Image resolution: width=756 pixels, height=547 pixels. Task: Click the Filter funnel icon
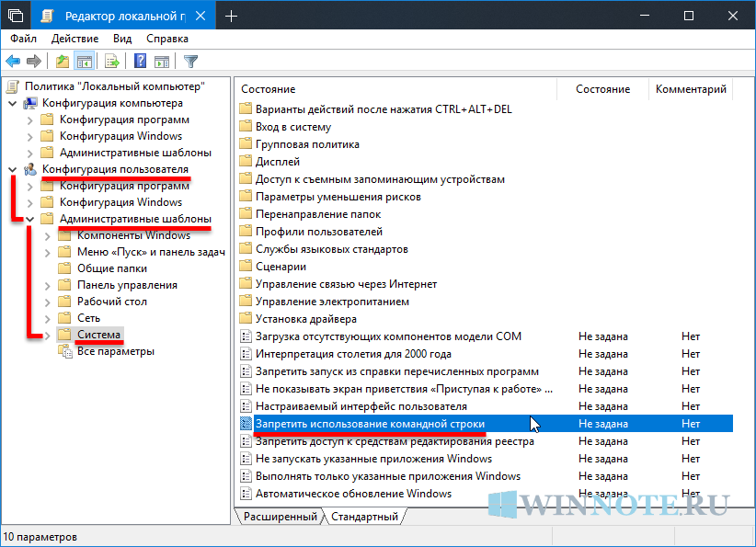pos(190,62)
